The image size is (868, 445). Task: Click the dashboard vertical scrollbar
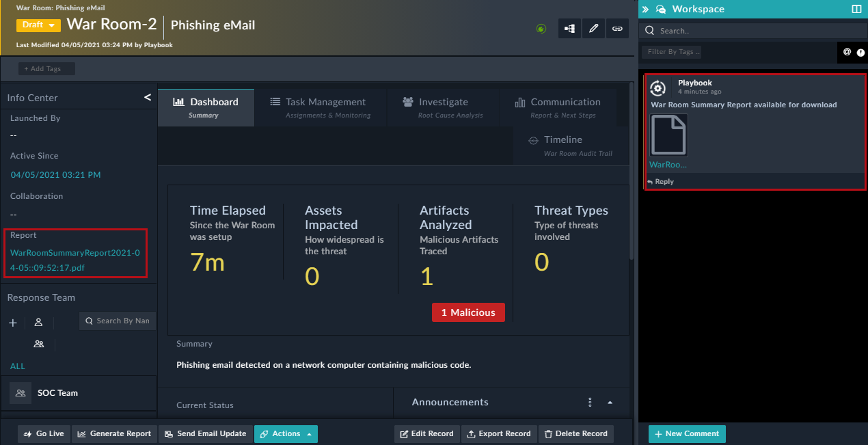[x=631, y=171]
